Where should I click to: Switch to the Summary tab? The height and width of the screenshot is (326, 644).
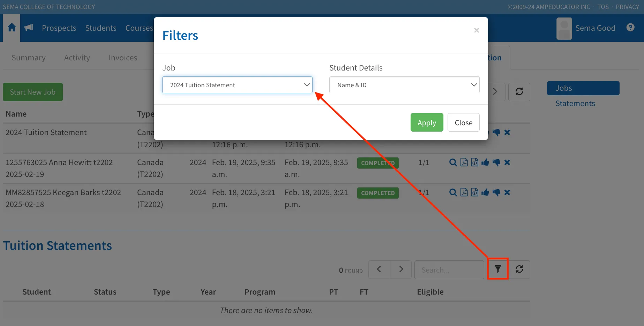point(29,58)
